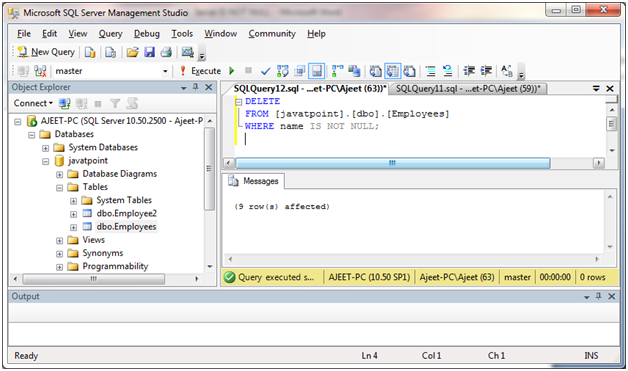
Task: Open the active files list arrow
Action: click(x=596, y=89)
